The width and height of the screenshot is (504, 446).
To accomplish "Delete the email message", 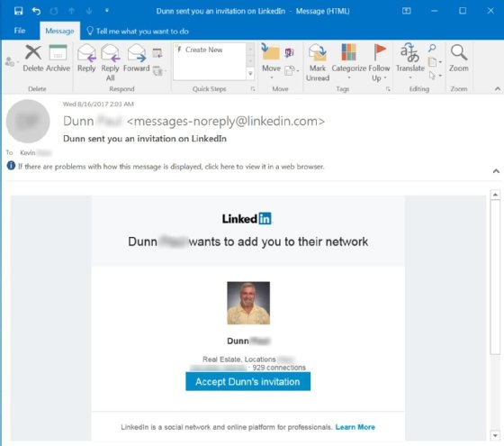I will (33, 59).
